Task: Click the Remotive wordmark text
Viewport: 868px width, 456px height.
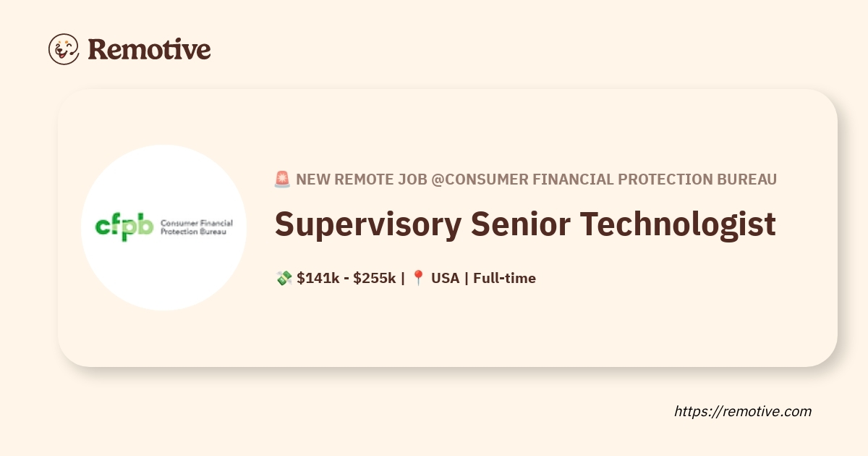Action: point(149,49)
